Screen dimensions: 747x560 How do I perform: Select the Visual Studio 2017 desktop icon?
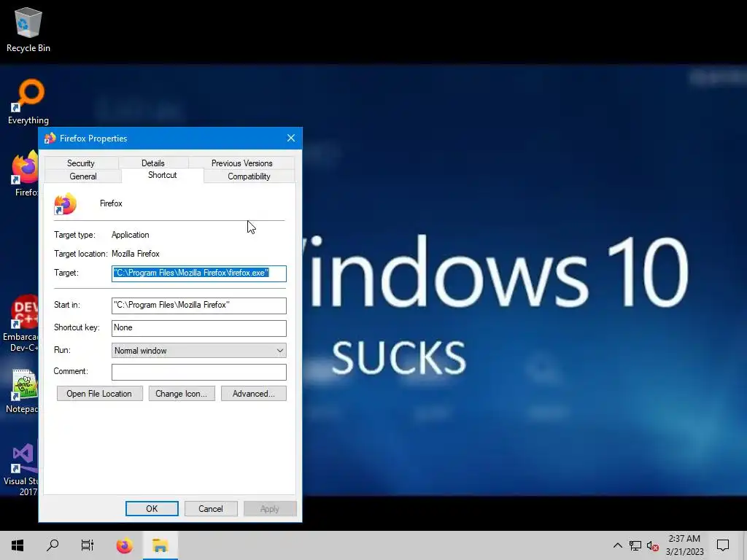[x=20, y=470]
